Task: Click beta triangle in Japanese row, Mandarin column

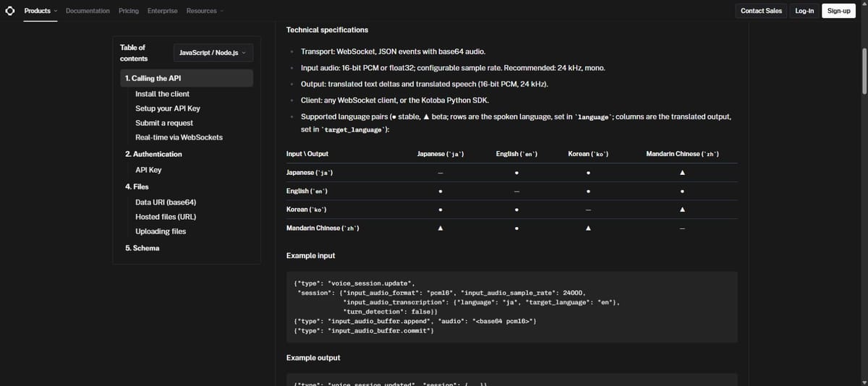Action: tap(682, 173)
